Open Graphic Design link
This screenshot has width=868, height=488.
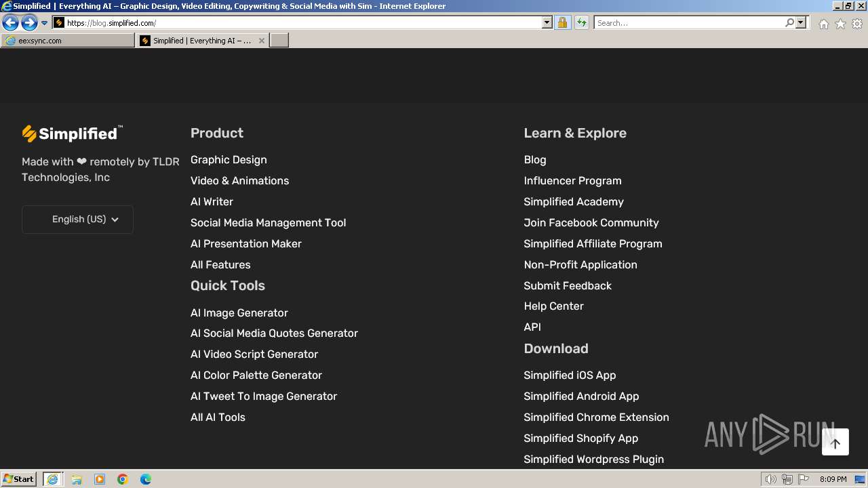point(229,160)
